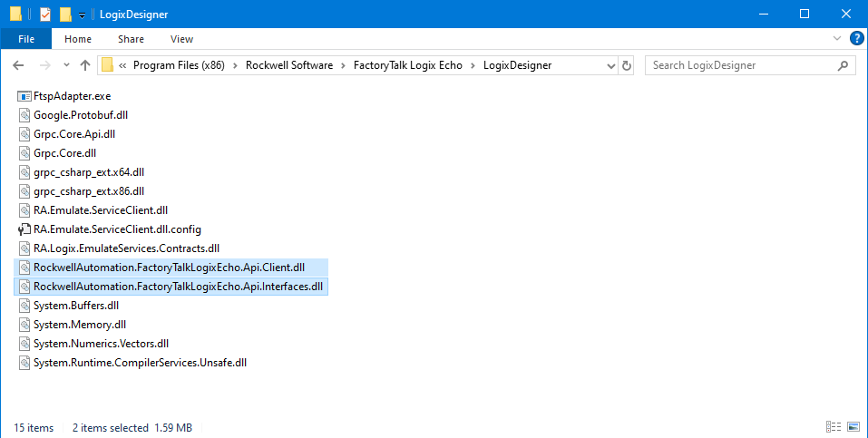The image size is (868, 438).
Task: Click the FtspAdapter.exe application icon
Action: click(x=24, y=96)
